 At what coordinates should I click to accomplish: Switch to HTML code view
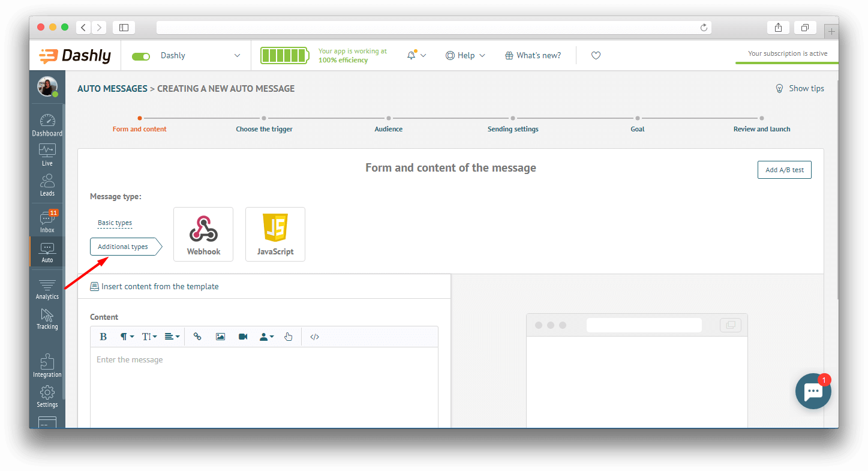point(314,337)
